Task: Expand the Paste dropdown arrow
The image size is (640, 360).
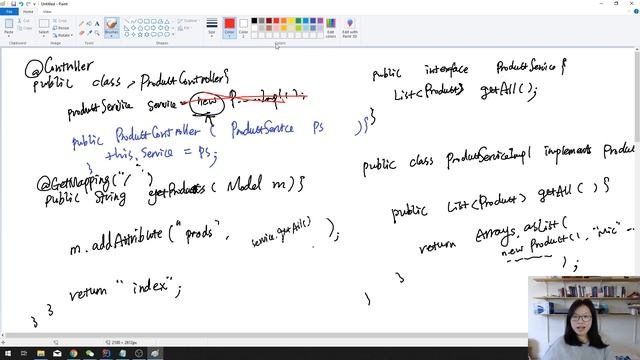Action: (9, 36)
